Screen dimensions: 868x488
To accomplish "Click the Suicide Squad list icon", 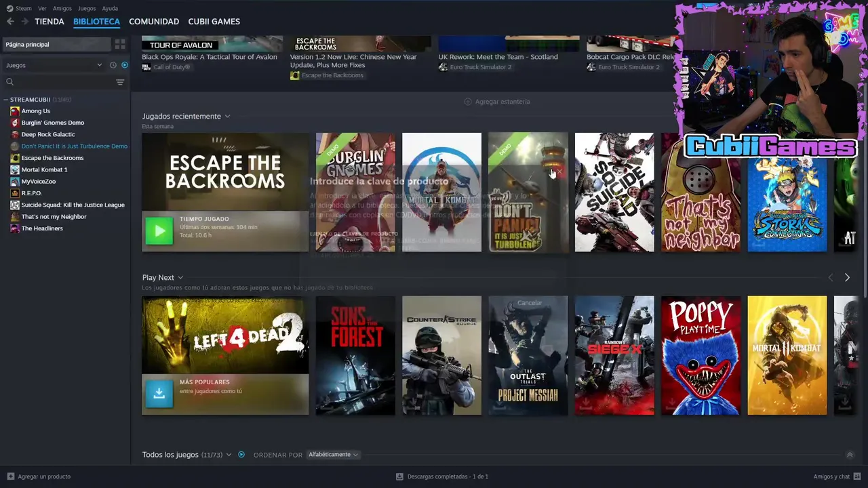I will (x=15, y=205).
